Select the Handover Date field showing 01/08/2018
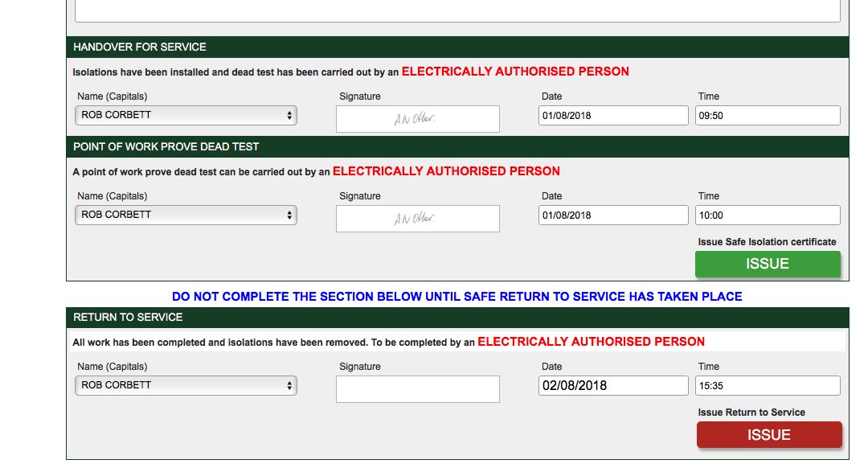The image size is (868, 468). [x=612, y=115]
